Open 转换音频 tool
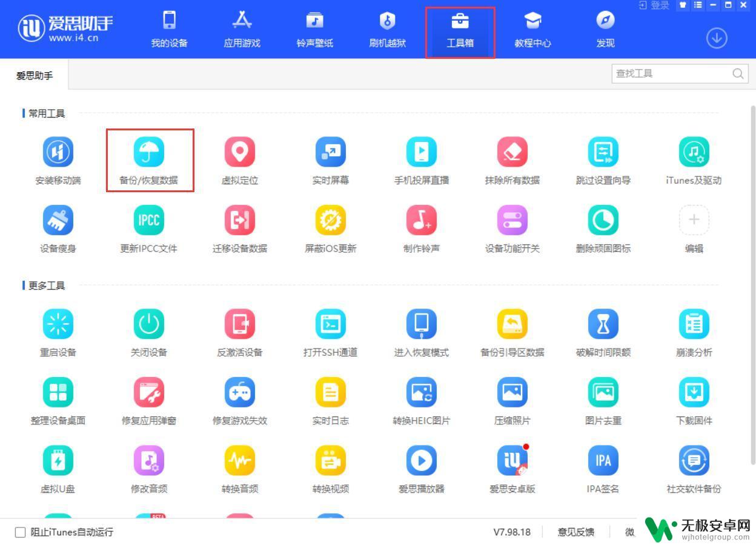 240,461
